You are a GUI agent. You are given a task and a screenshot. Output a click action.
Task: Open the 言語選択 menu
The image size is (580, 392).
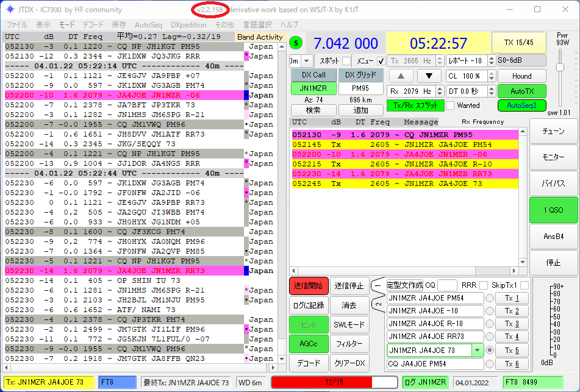click(x=257, y=25)
